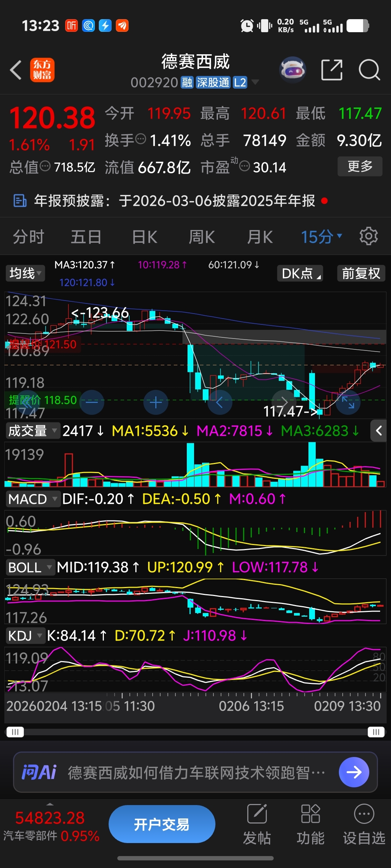Image resolution: width=391 pixels, height=868 pixels.
Task: Switch to 五日 tab
Action: point(86,237)
